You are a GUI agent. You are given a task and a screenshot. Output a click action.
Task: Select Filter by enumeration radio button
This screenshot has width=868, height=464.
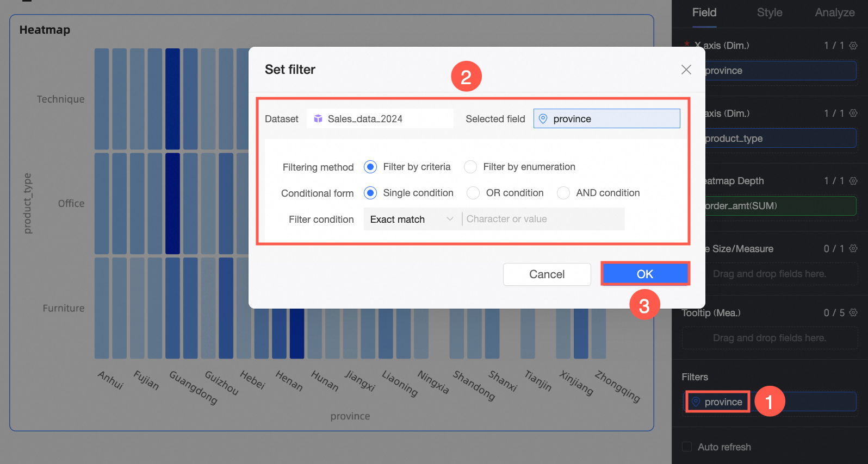[x=470, y=167]
